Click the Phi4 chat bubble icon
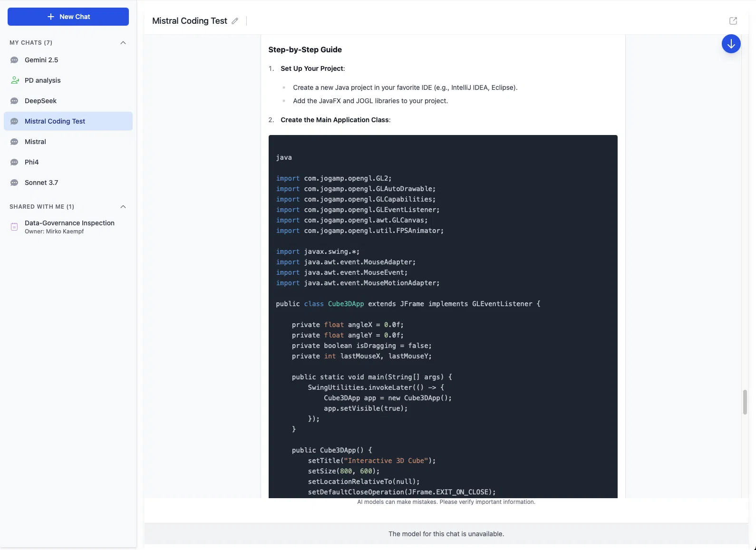 (14, 163)
